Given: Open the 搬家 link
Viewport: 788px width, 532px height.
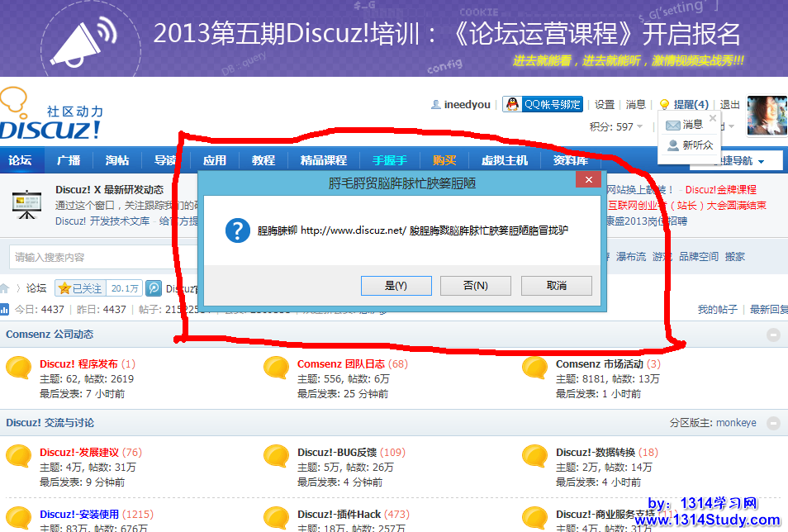Looking at the screenshot, I should point(735,257).
